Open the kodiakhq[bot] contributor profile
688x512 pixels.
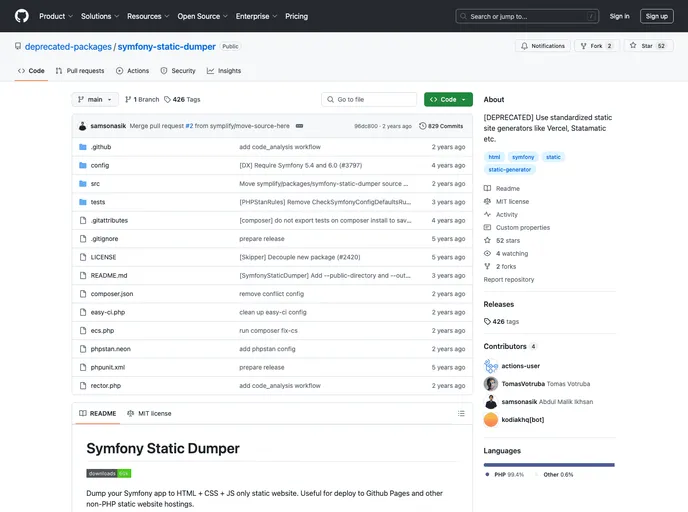tap(523, 420)
